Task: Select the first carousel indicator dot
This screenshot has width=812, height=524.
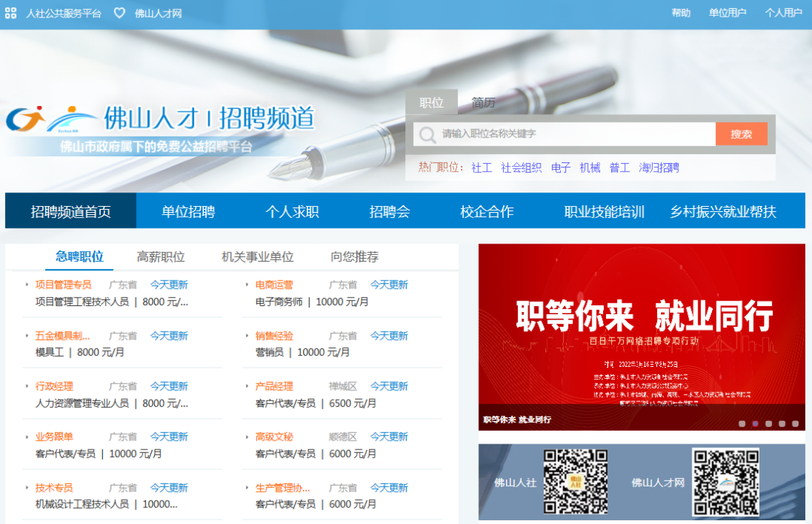Action: coord(741,423)
